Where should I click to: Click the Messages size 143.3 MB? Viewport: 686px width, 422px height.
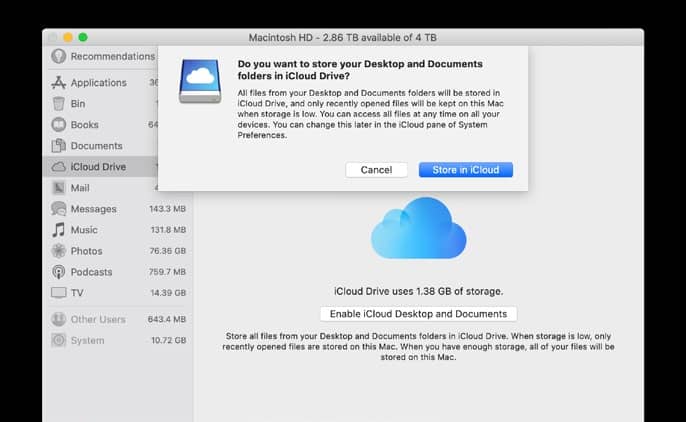pyautogui.click(x=168, y=209)
